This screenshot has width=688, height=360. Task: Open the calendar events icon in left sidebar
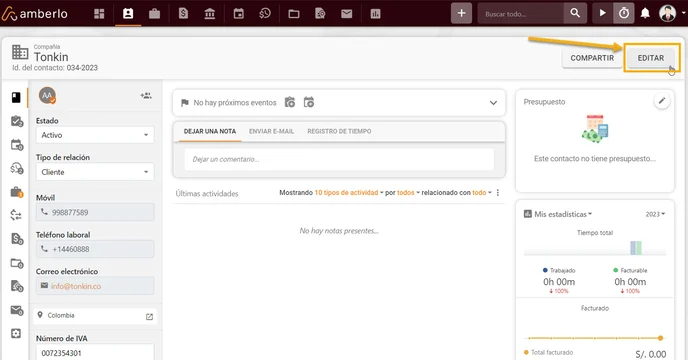click(x=17, y=144)
